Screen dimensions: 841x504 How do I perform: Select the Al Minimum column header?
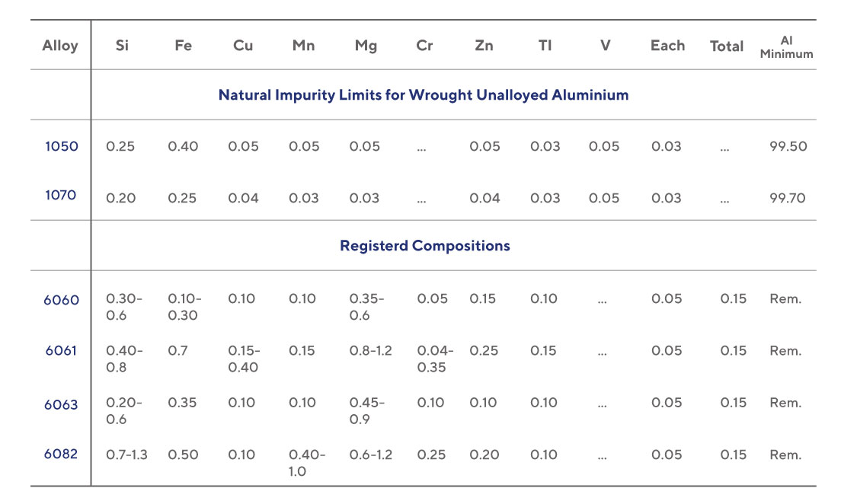(786, 47)
